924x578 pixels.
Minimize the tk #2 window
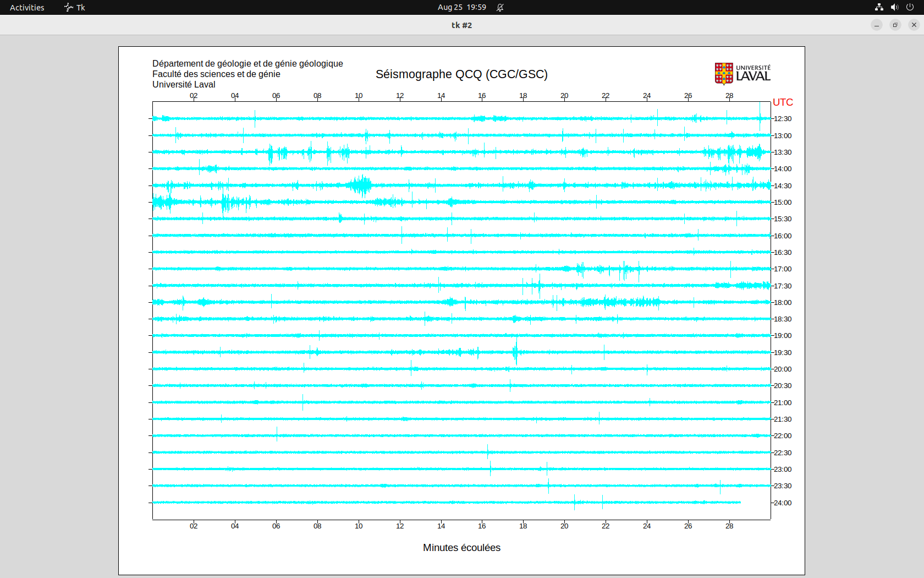pyautogui.click(x=877, y=25)
